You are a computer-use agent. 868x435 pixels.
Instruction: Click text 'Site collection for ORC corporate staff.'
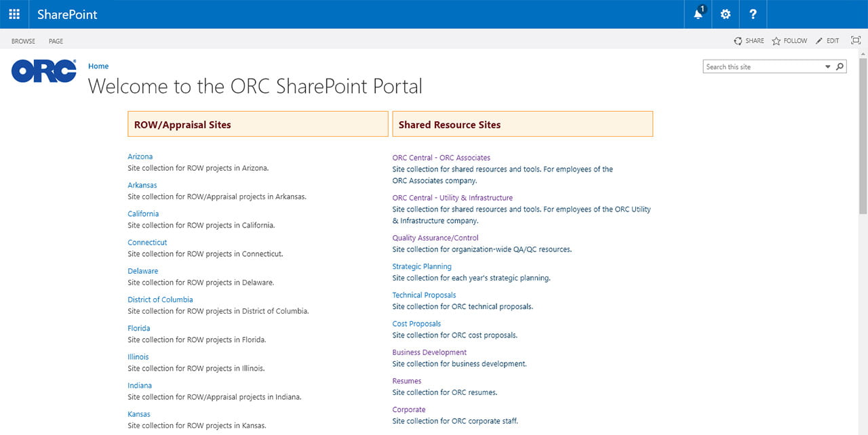[455, 421]
